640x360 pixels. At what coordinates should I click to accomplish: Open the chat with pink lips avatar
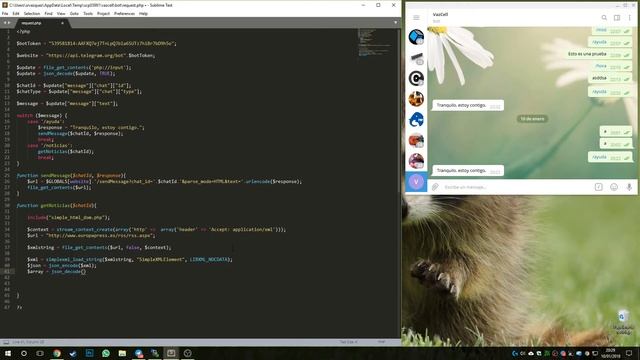[416, 161]
